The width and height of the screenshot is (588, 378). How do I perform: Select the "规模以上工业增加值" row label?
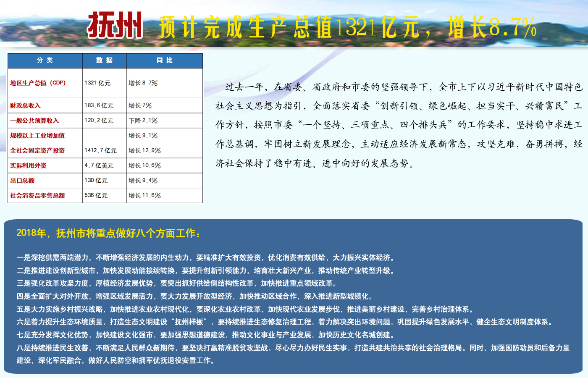pyautogui.click(x=37, y=136)
